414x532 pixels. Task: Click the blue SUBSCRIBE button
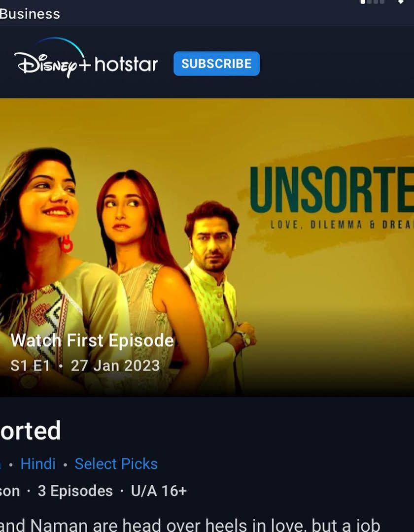tap(216, 64)
